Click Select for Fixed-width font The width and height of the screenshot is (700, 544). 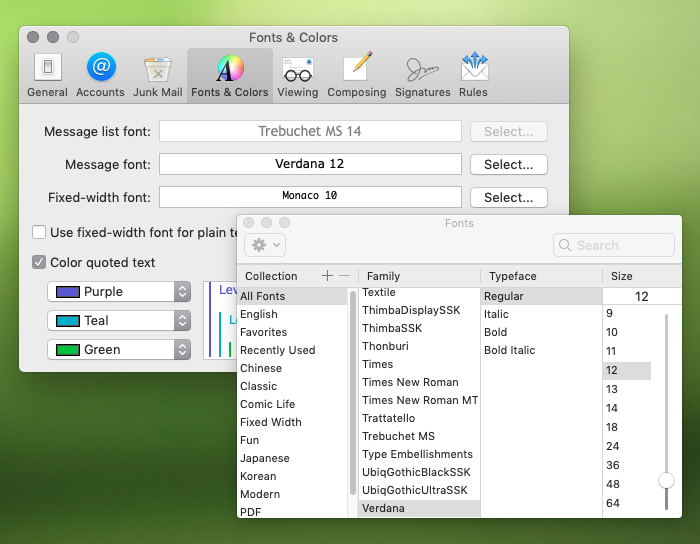click(x=509, y=198)
